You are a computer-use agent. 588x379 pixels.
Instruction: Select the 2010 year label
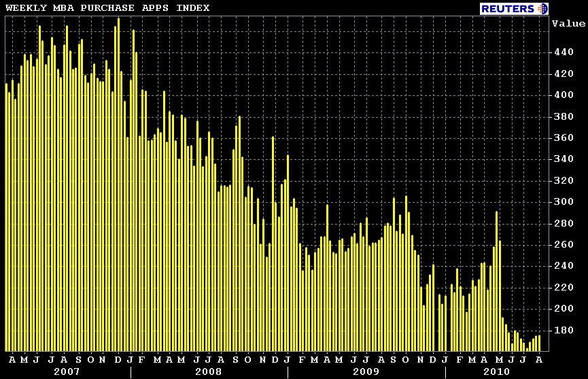click(x=496, y=372)
